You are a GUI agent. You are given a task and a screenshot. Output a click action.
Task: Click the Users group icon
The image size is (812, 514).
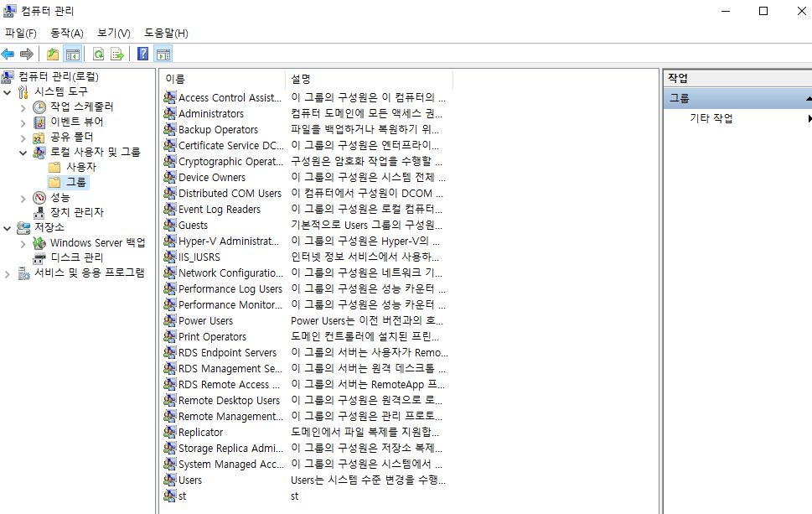click(170, 480)
